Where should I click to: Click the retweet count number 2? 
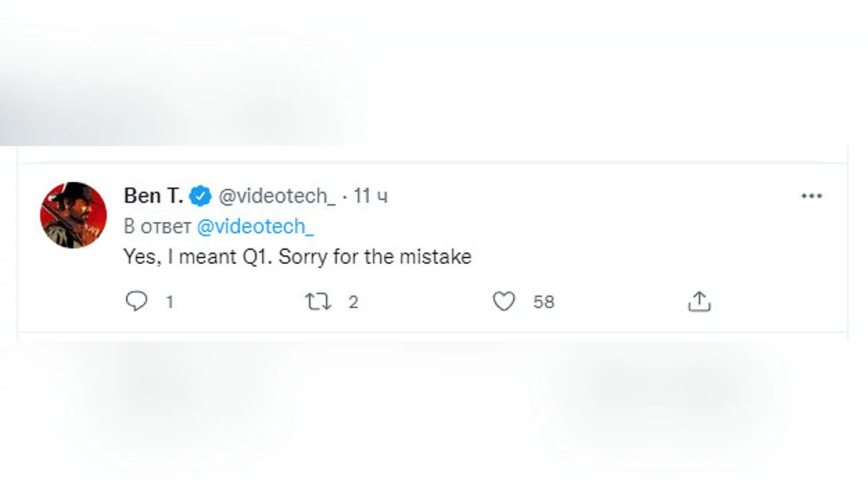pos(353,302)
